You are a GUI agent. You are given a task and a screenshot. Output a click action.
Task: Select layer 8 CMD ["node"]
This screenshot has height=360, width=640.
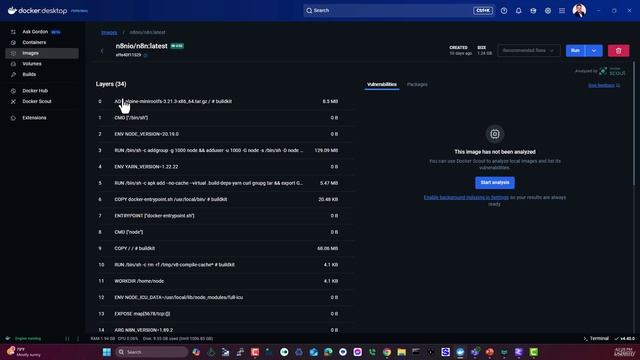(224, 232)
